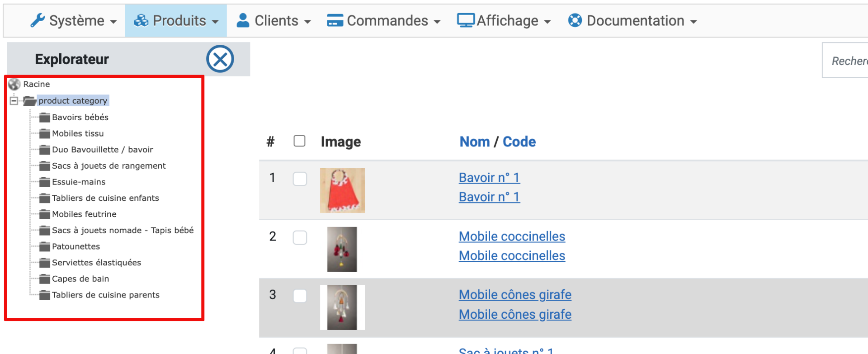Open the Clients menu

pos(274,21)
